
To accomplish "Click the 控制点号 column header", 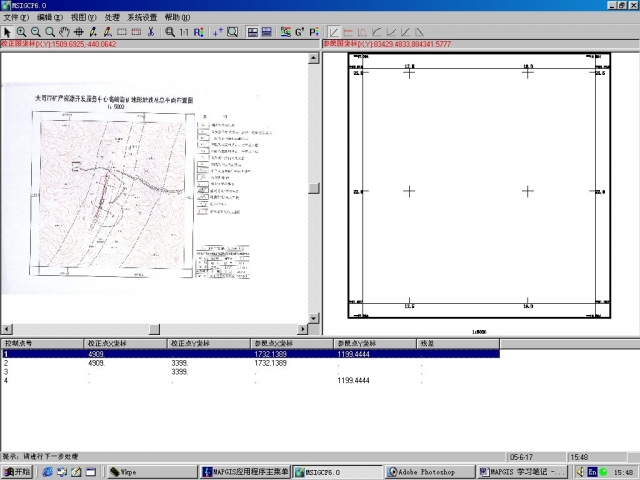I will click(x=40, y=343).
